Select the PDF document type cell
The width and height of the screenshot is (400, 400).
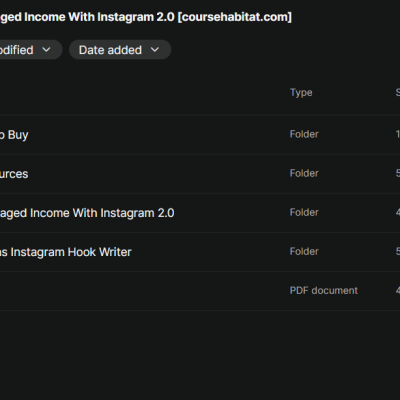pos(324,290)
